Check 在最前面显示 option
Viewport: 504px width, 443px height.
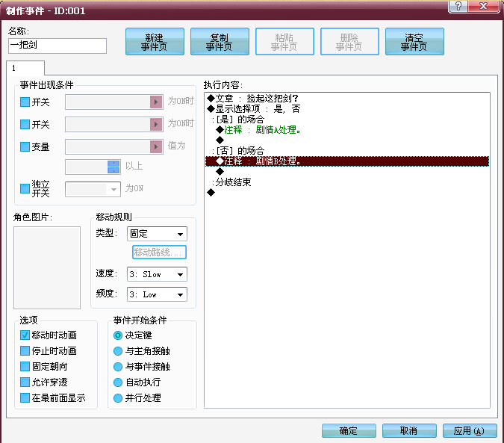25,397
